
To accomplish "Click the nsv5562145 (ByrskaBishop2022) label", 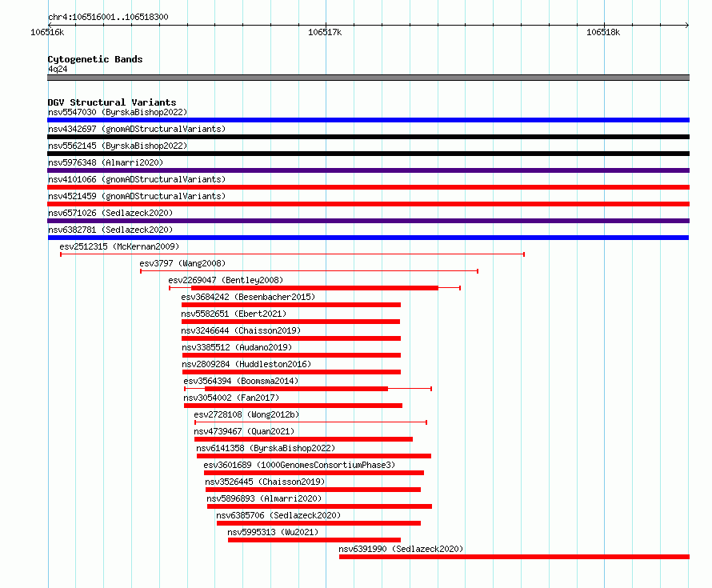I will 118,146.
